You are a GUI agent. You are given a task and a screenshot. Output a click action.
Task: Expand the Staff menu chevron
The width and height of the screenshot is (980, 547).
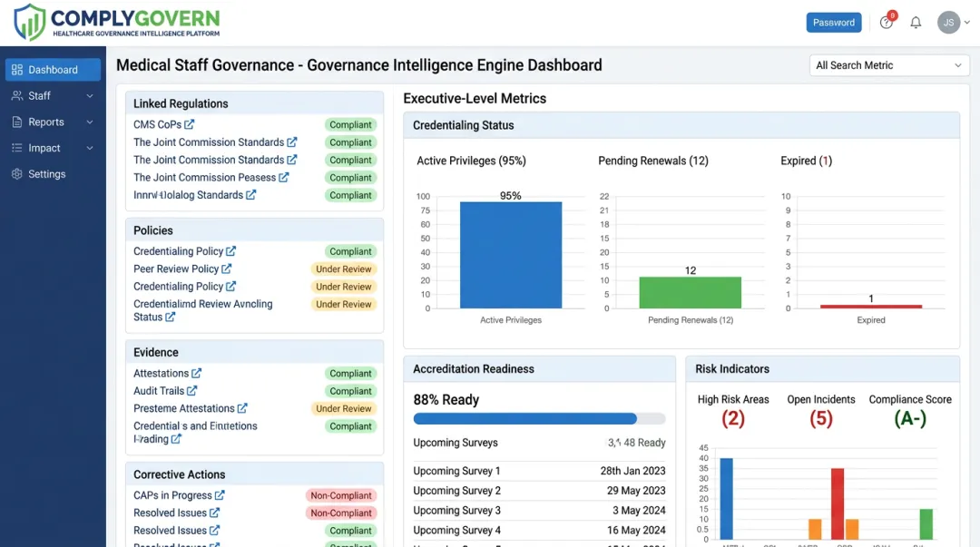pyautogui.click(x=89, y=95)
